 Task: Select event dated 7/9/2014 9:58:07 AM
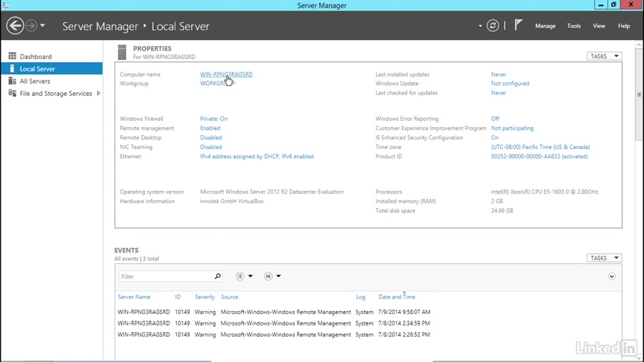(274, 312)
